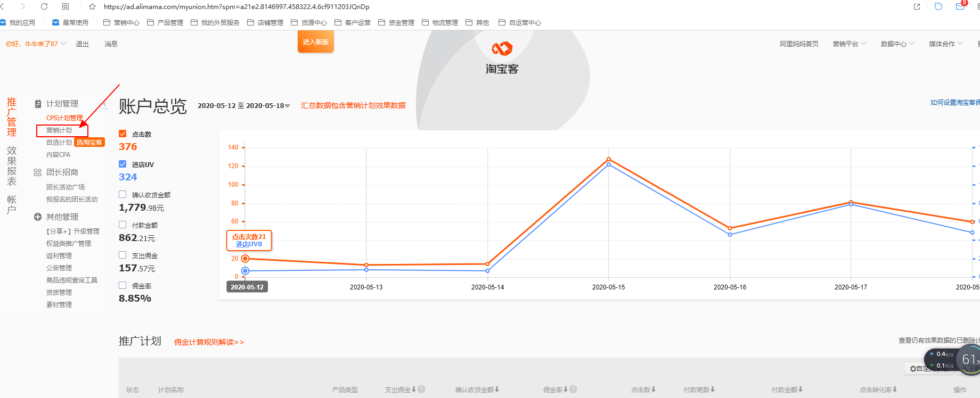Click the 退出 logout link
The height and width of the screenshot is (398, 980).
click(x=82, y=44)
